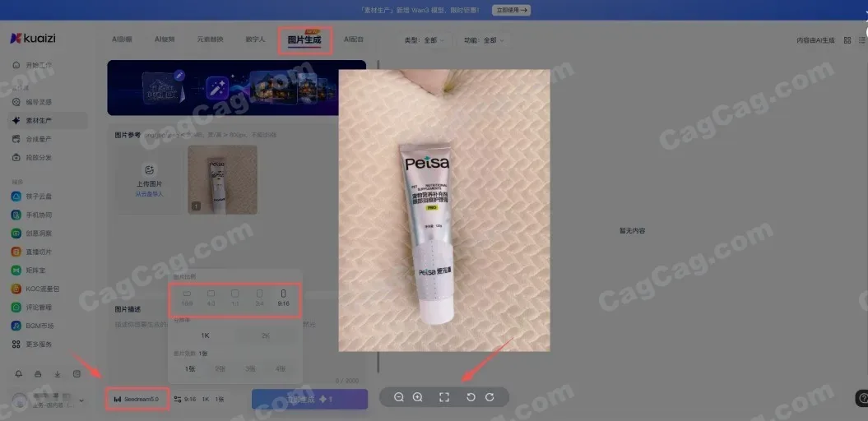
Task: Set image count to 1张
Action: (189, 369)
